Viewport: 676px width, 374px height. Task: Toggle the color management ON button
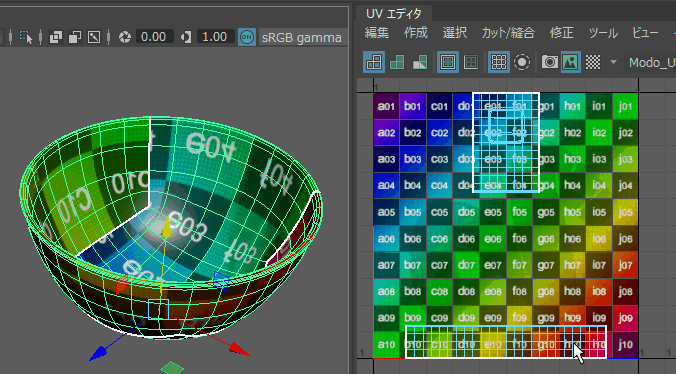pyautogui.click(x=247, y=37)
